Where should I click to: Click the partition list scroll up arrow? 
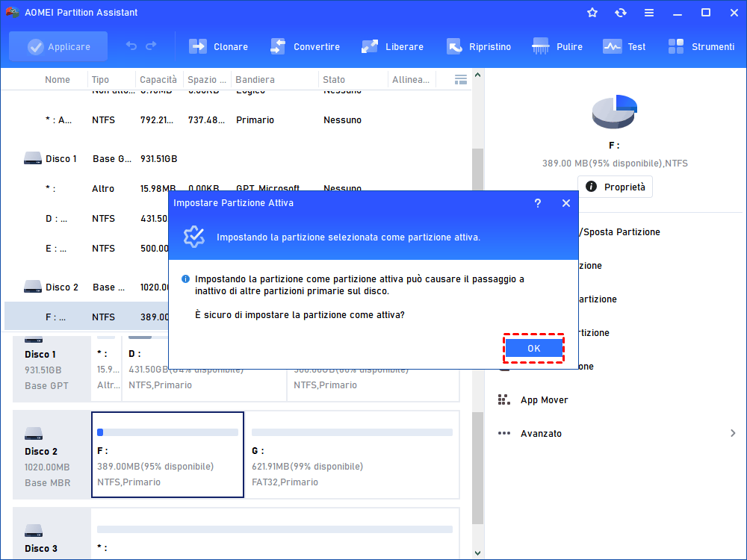pos(478,75)
